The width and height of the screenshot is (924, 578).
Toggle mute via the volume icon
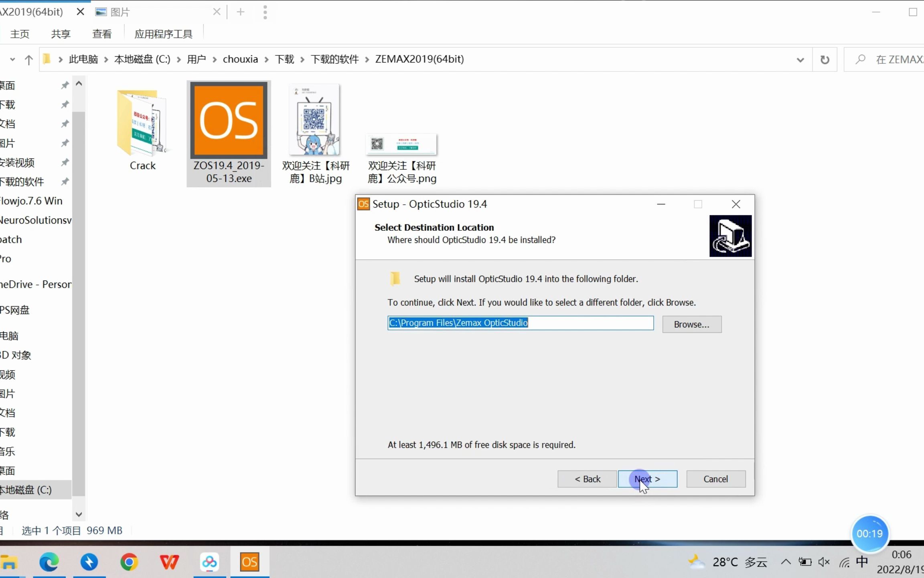point(824,562)
